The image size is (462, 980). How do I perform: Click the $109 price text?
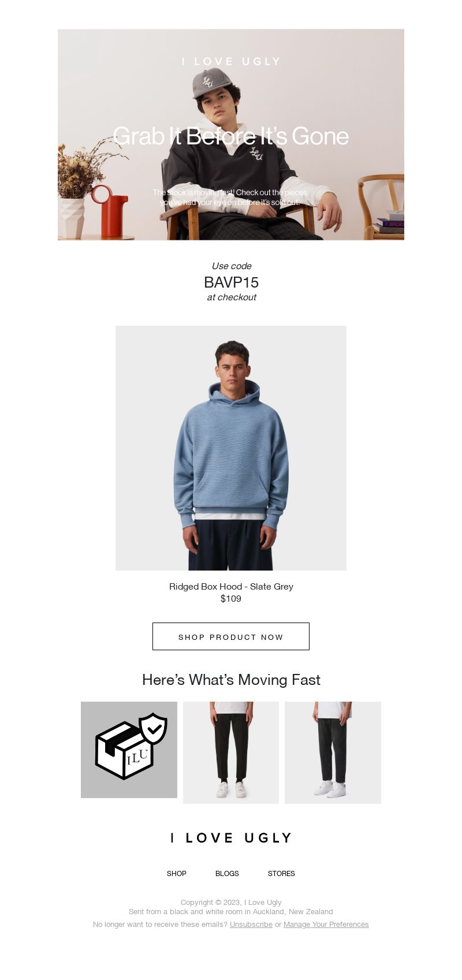coord(231,599)
